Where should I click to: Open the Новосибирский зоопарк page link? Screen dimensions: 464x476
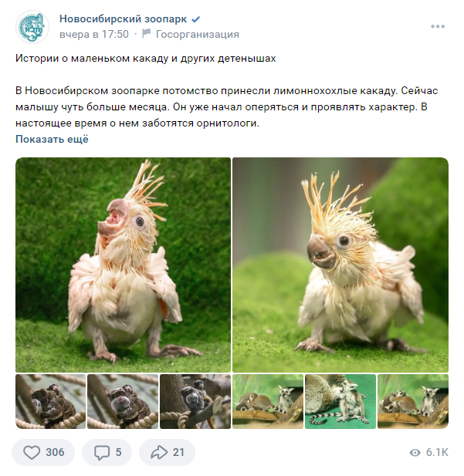123,19
